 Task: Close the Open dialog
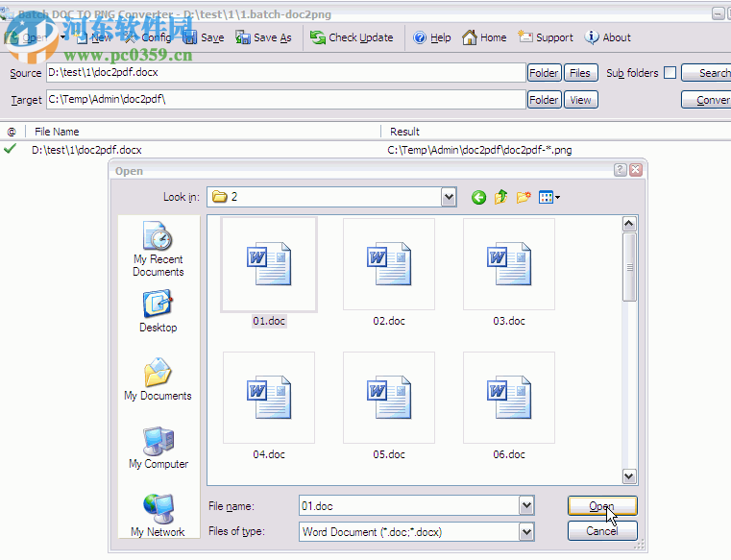pos(636,170)
